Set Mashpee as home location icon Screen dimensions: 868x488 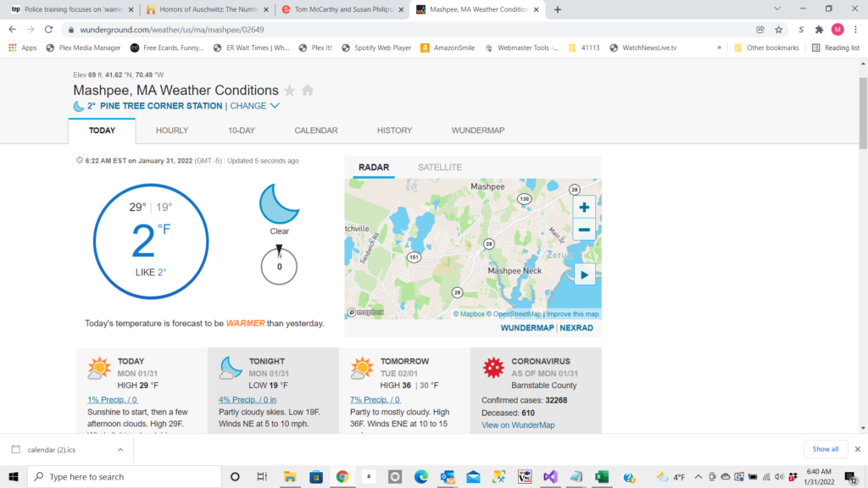pos(308,91)
